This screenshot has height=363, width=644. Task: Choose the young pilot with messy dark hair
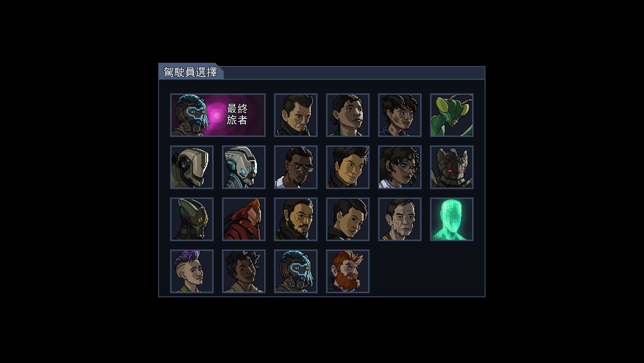(400, 115)
